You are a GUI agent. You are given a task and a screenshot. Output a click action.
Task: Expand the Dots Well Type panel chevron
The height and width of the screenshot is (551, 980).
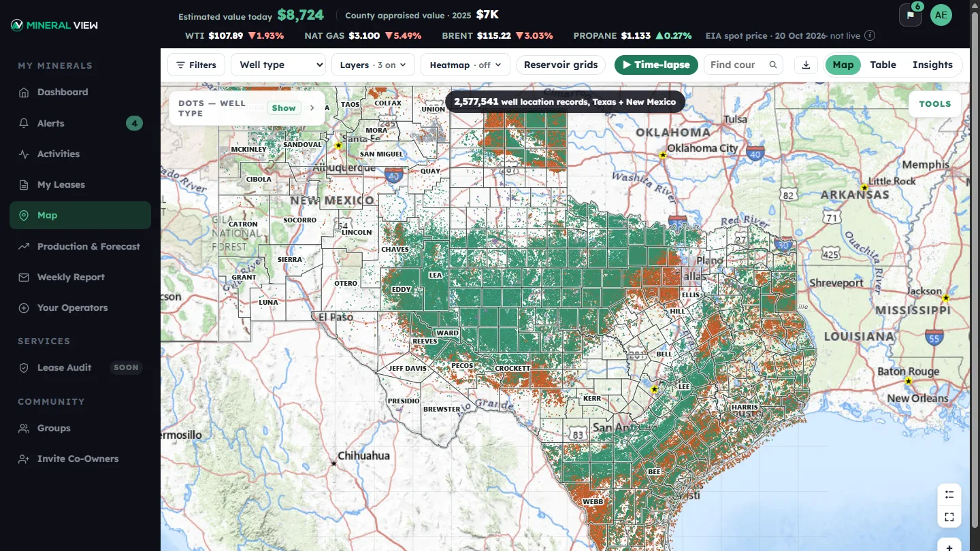pyautogui.click(x=312, y=107)
